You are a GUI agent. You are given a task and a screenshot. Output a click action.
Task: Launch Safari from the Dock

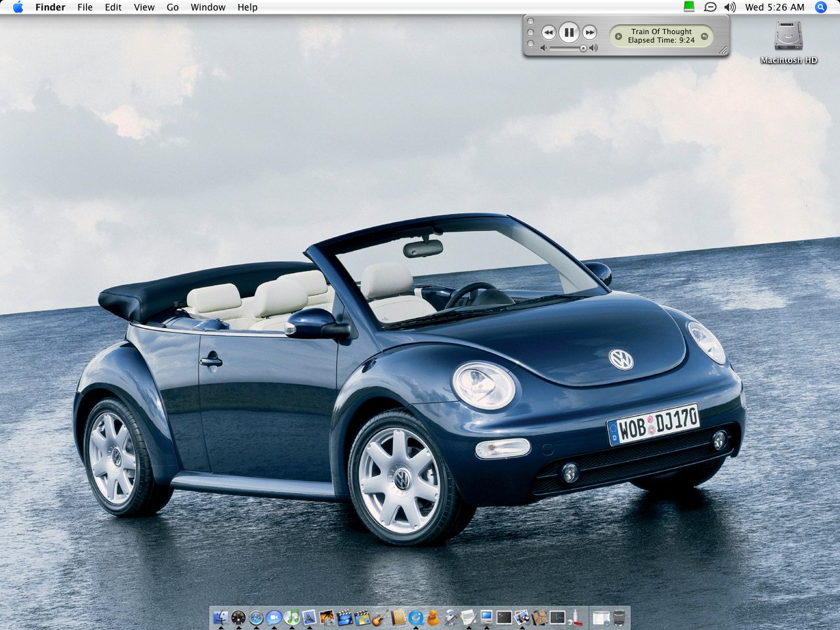click(x=256, y=618)
